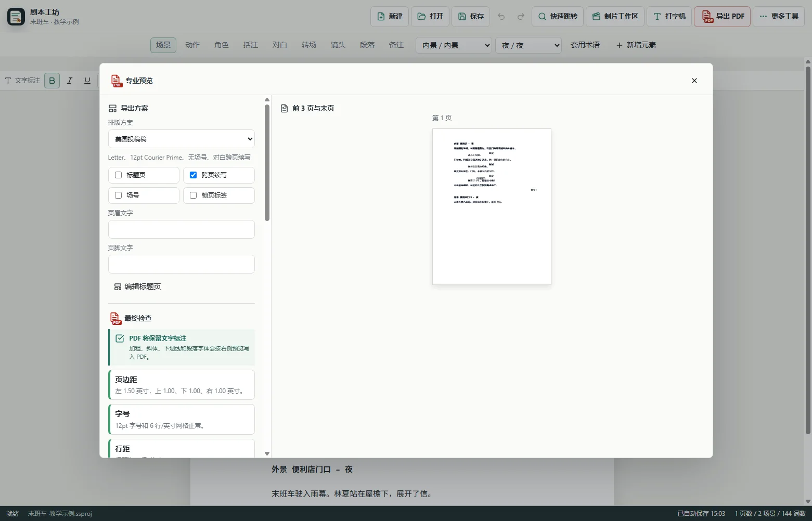Select the 对白 element tab
This screenshot has height=521, width=812.
[x=280, y=45]
